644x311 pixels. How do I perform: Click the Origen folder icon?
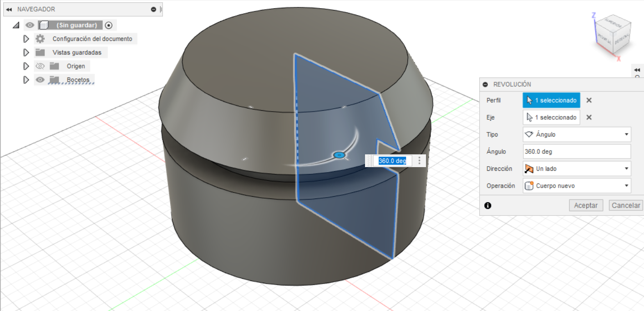click(x=55, y=66)
